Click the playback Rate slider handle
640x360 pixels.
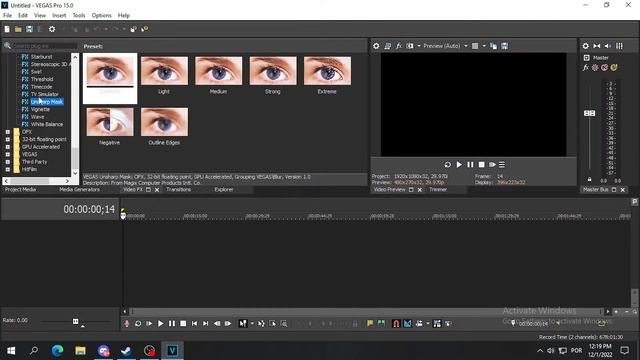[76, 322]
